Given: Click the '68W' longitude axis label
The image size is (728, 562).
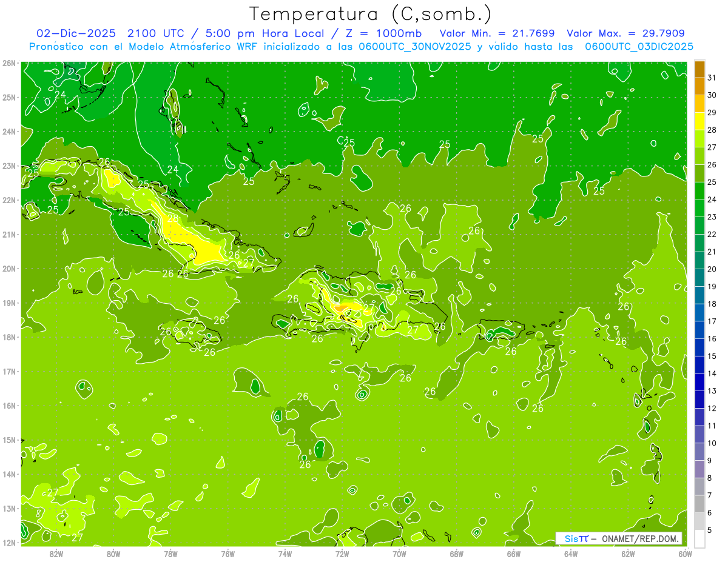Looking at the screenshot, I should (x=457, y=554).
